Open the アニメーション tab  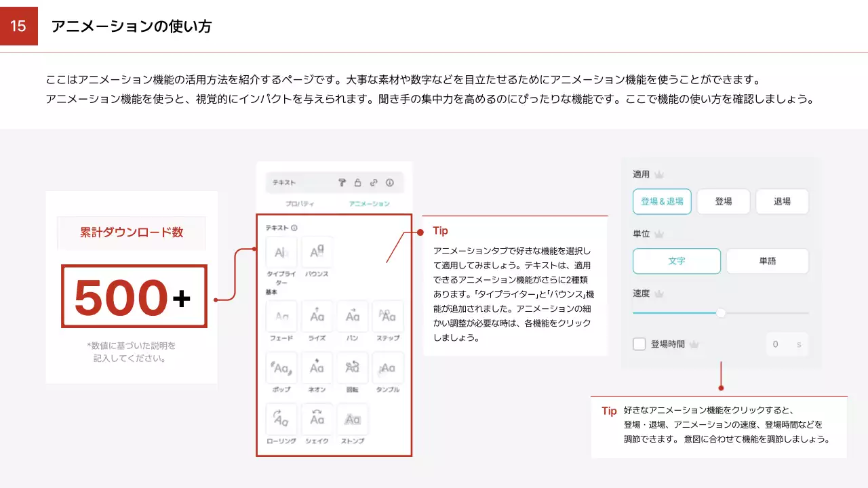coord(369,203)
